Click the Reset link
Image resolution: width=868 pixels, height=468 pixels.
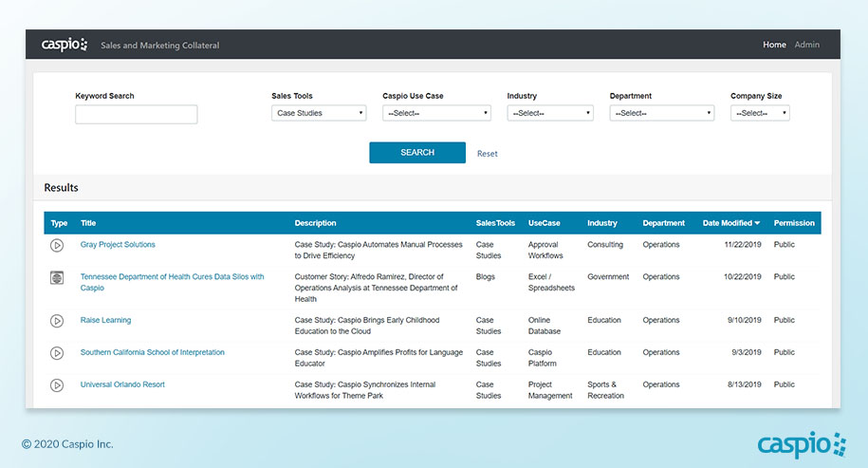click(487, 154)
